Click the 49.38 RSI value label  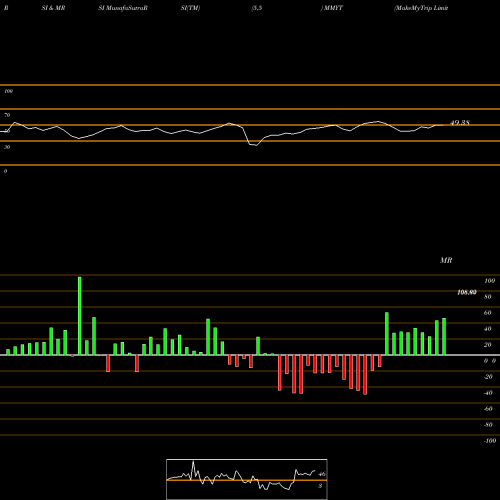point(460,123)
